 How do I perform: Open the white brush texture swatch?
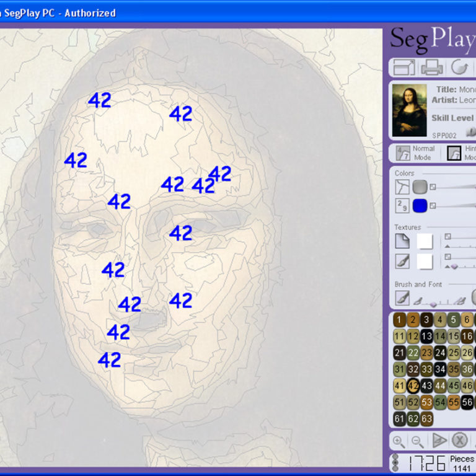[425, 262]
